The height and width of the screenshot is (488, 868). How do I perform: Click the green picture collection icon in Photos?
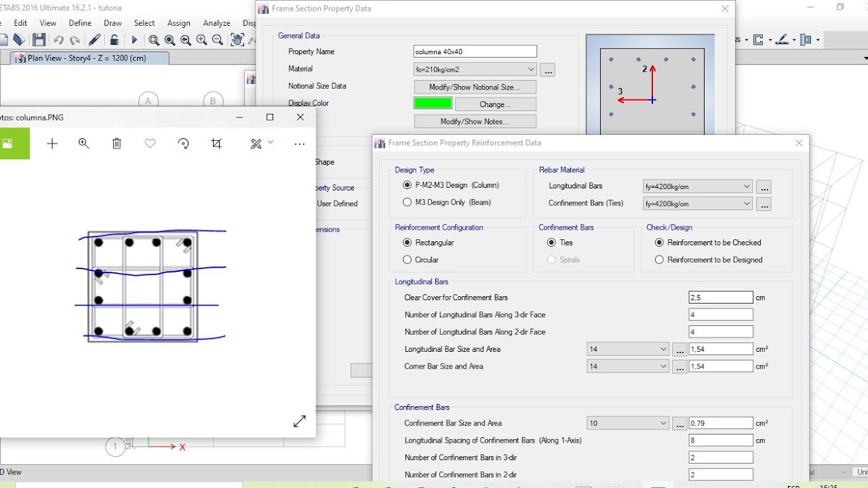tap(7, 143)
